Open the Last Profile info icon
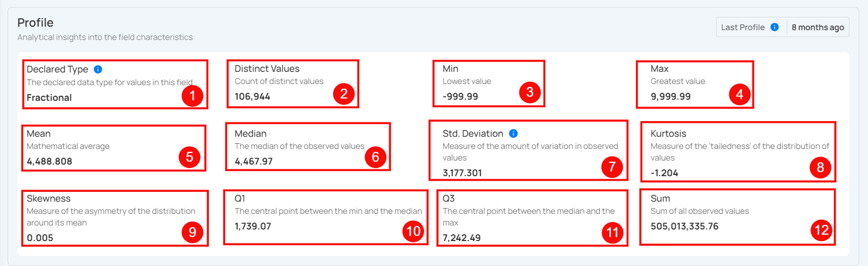This screenshot has width=868, height=266. (x=774, y=27)
